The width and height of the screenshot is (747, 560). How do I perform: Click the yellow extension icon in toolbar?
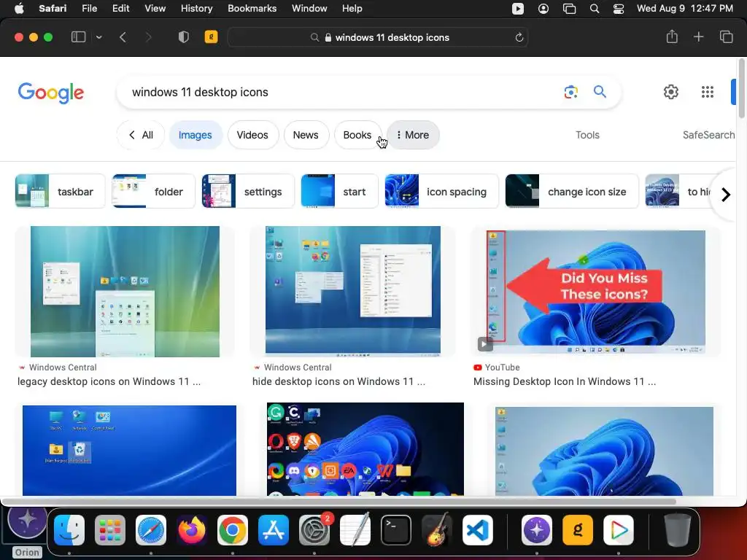tap(211, 36)
